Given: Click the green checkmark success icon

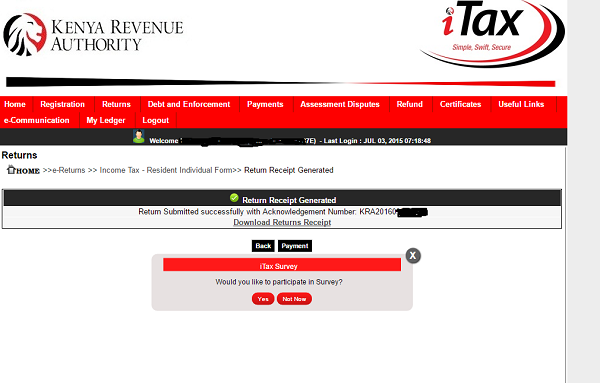Looking at the screenshot, I should tap(234, 198).
